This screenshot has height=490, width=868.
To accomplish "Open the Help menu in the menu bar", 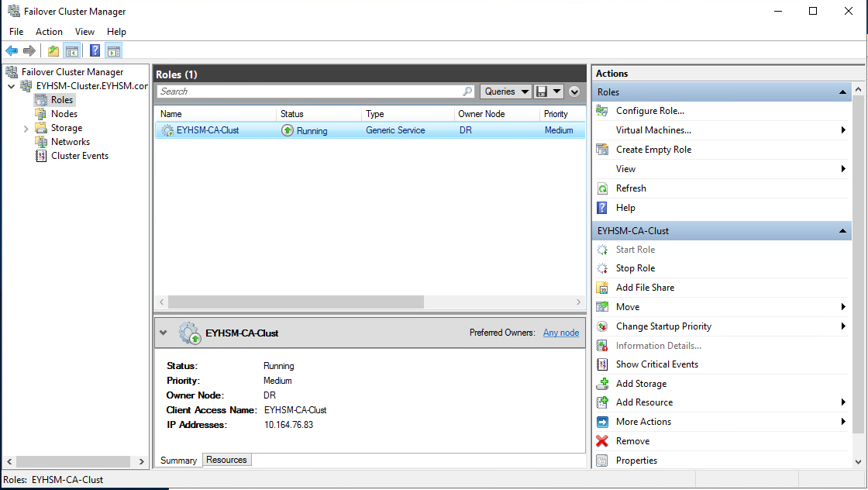I will [x=116, y=32].
